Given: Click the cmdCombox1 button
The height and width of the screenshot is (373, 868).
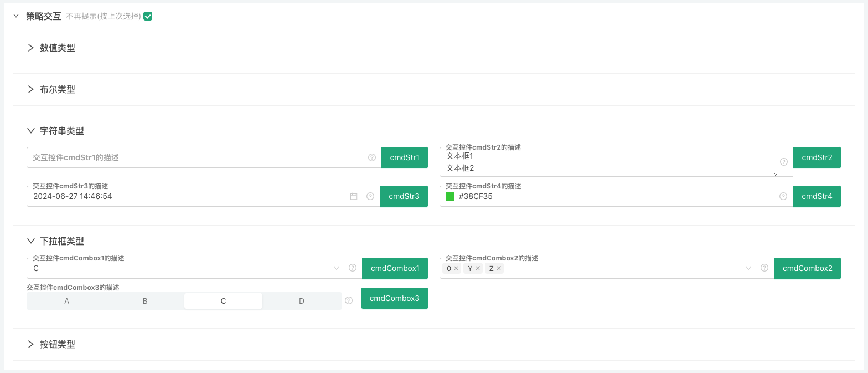Looking at the screenshot, I should 395,268.
